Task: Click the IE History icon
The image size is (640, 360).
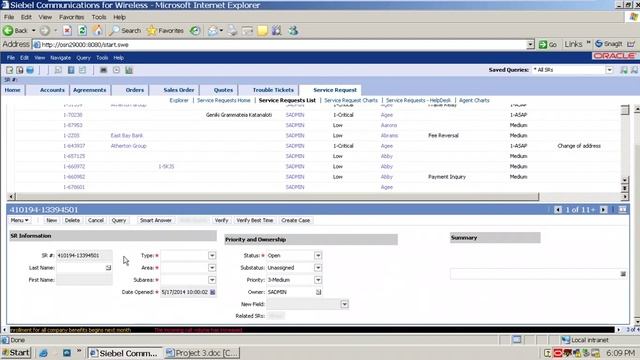Action: (195, 31)
